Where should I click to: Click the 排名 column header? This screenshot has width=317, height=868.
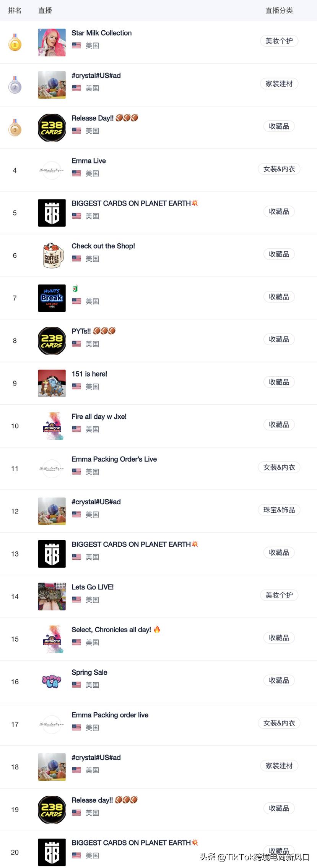coord(15,11)
